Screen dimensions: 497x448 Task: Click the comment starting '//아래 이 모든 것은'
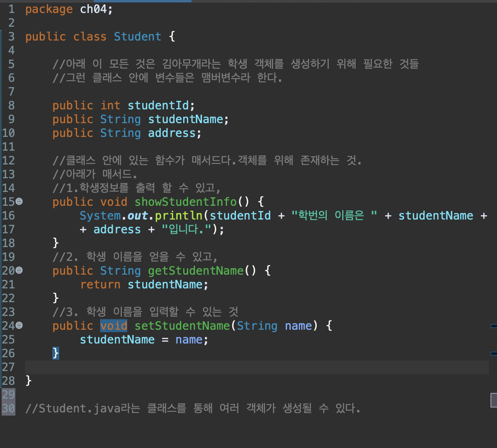tap(236, 64)
